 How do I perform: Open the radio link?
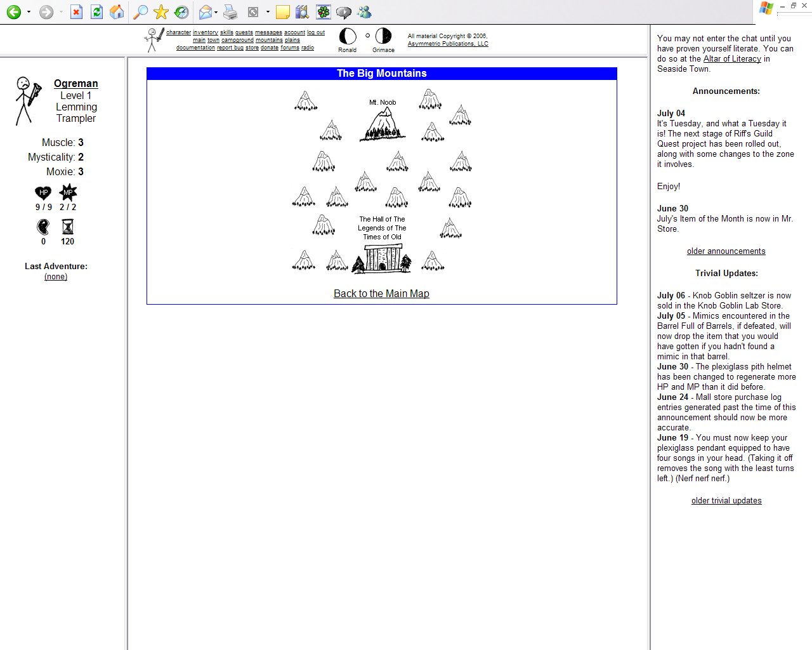[x=308, y=48]
